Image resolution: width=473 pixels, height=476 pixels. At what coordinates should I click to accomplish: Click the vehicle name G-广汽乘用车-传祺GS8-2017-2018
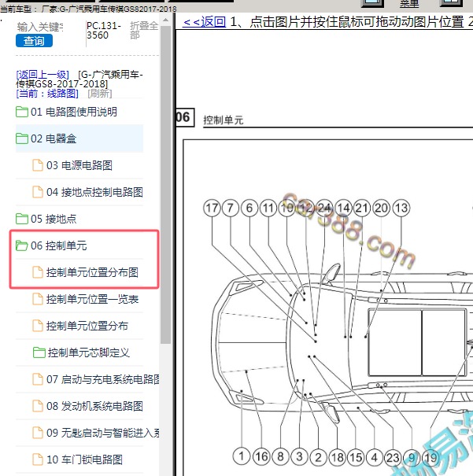[79, 79]
